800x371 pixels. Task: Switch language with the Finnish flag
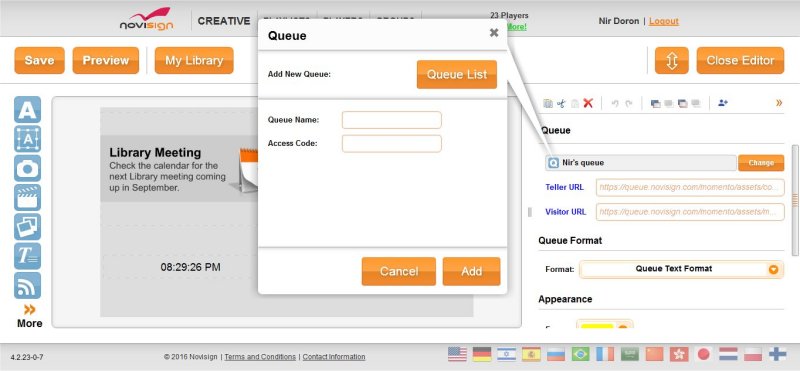point(778,354)
